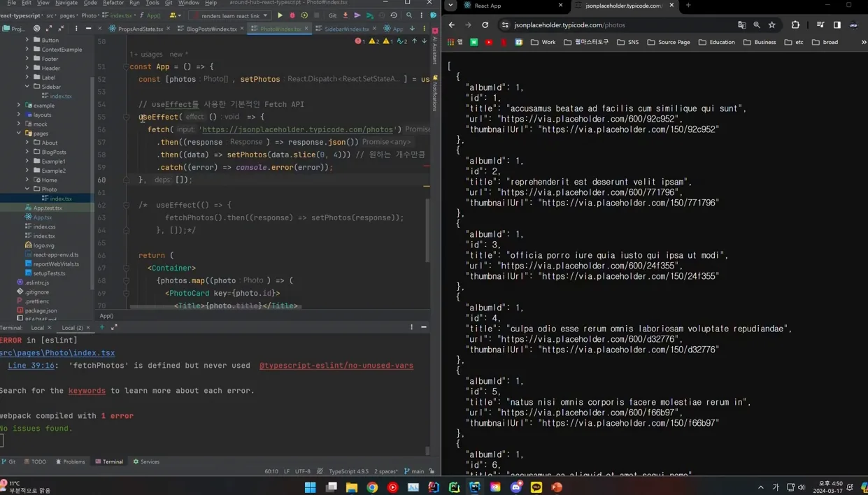
Task: Open the run configuration dropdown
Action: (x=230, y=15)
